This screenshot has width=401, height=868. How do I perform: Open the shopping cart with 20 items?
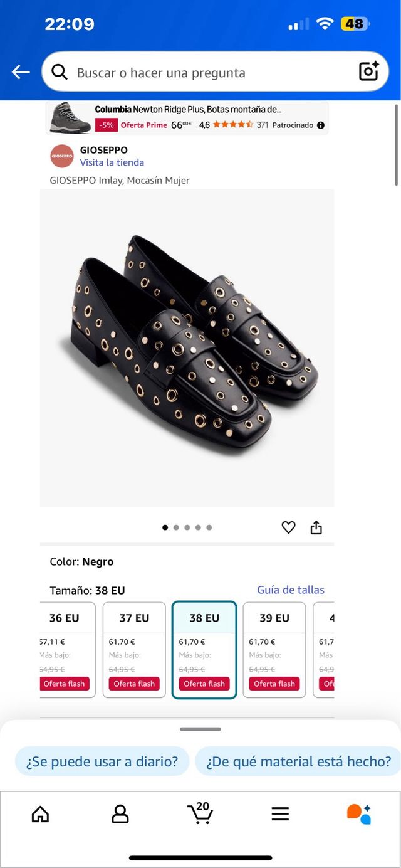200,813
